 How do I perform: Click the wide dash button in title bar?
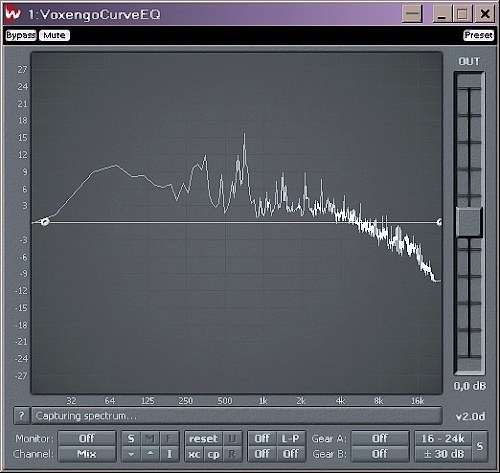[412, 14]
